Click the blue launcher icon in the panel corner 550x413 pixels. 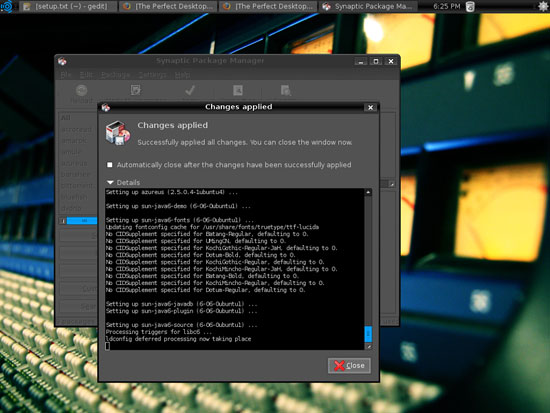coord(6,6)
